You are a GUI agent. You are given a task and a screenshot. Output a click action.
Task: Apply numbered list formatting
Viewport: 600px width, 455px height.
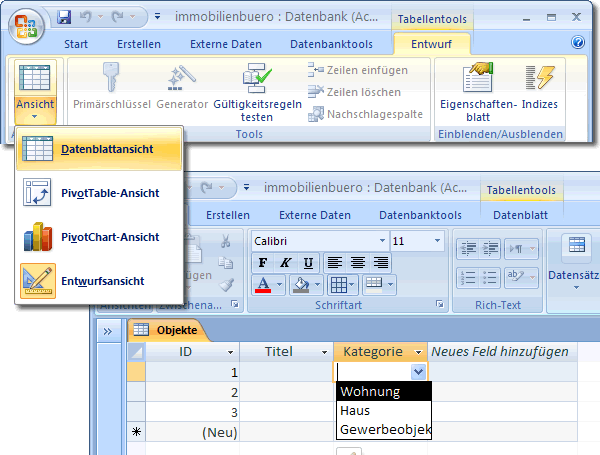coord(468,278)
